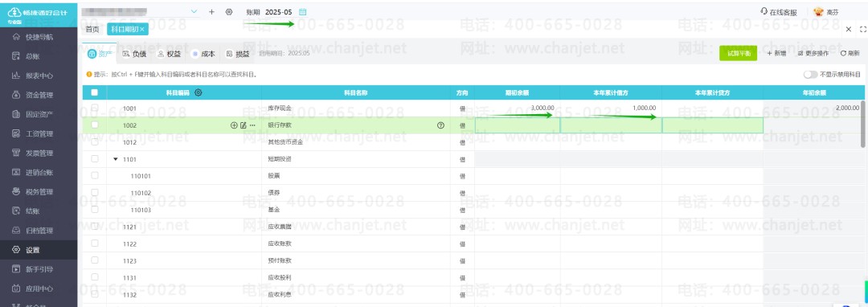Check the box for account 1001
868x307 pixels.
pos(94,108)
